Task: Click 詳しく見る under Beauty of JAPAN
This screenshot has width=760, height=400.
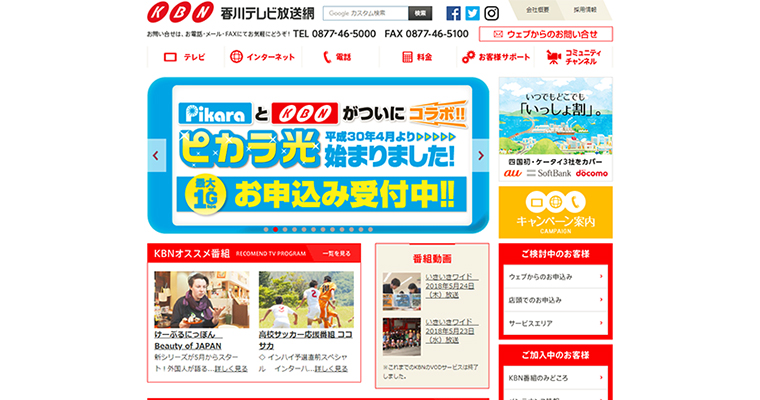Action: [231, 369]
